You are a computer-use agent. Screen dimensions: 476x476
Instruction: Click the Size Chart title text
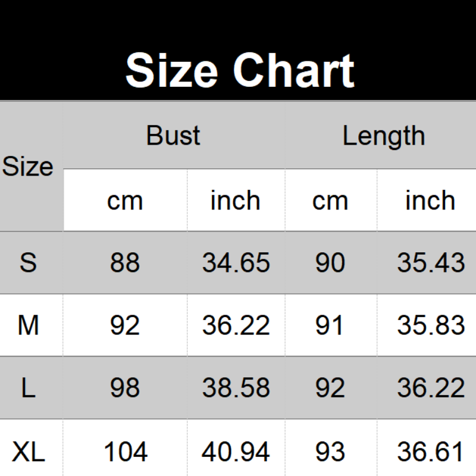(240, 71)
